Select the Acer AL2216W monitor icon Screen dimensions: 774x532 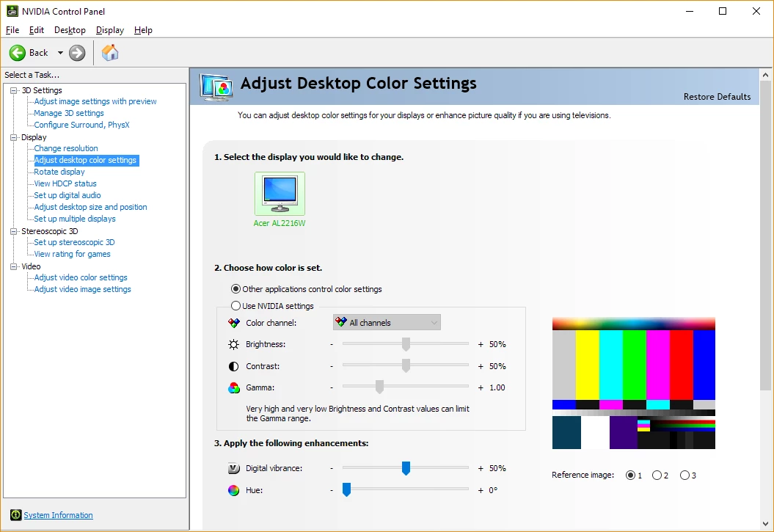280,193
